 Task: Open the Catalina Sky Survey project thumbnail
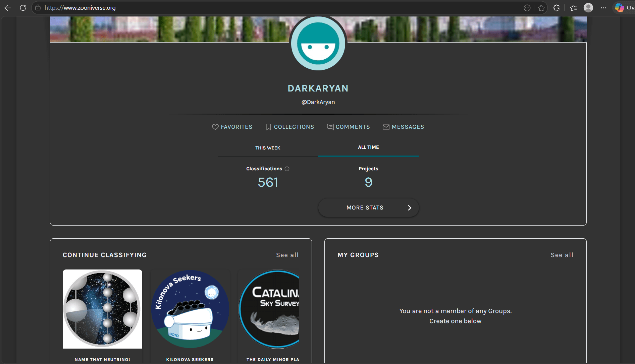[x=269, y=309]
